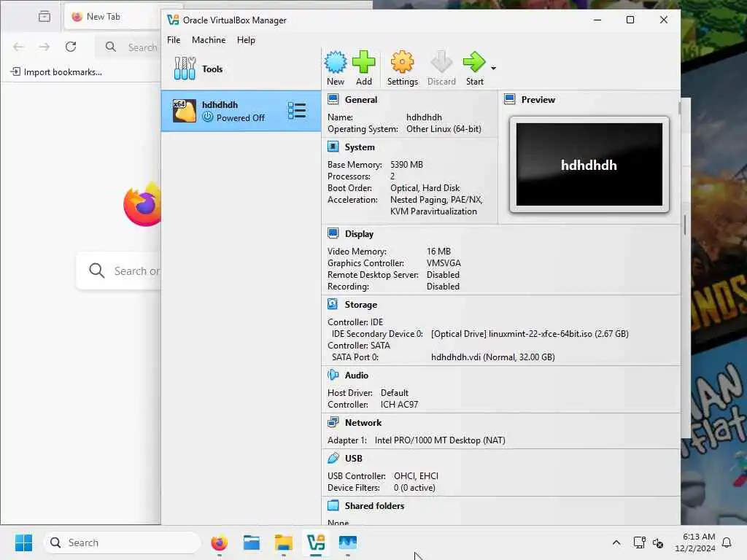Open the Storage settings heading link
Viewport: 747px width, 560px height.
360,305
